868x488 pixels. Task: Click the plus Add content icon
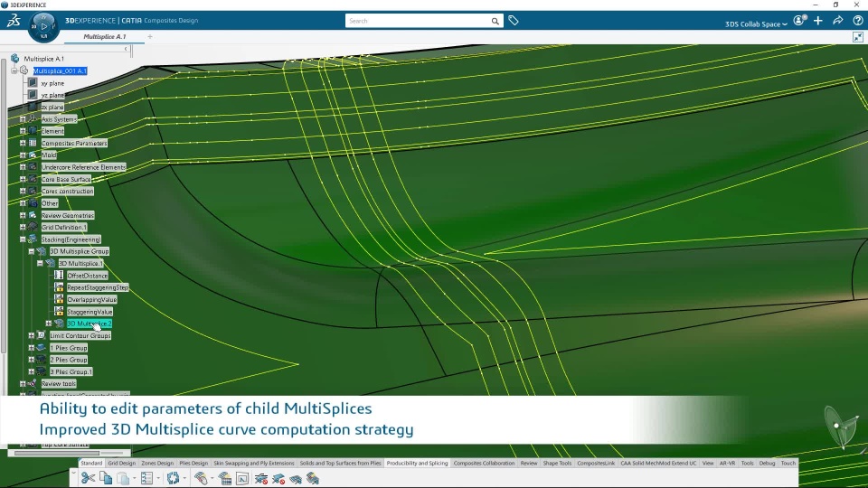pos(818,21)
